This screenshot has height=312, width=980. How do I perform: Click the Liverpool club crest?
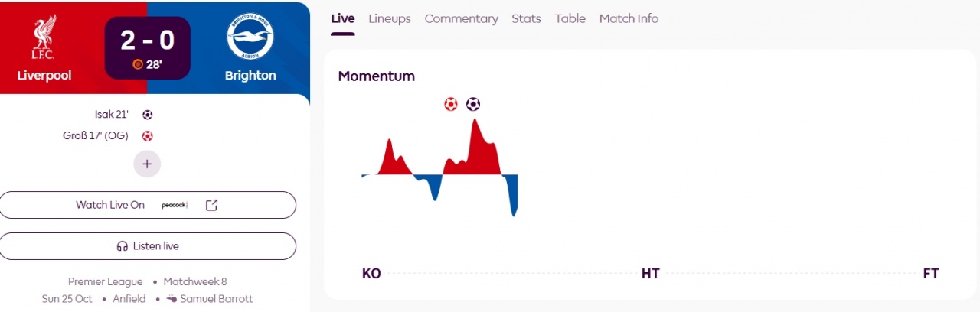coord(44,38)
